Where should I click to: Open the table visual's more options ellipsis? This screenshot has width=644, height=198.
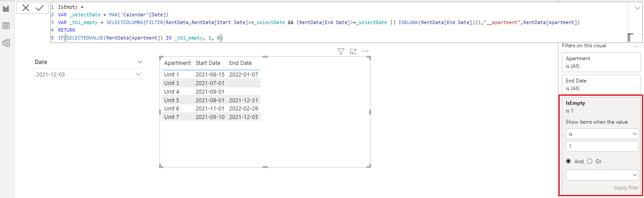[x=365, y=52]
